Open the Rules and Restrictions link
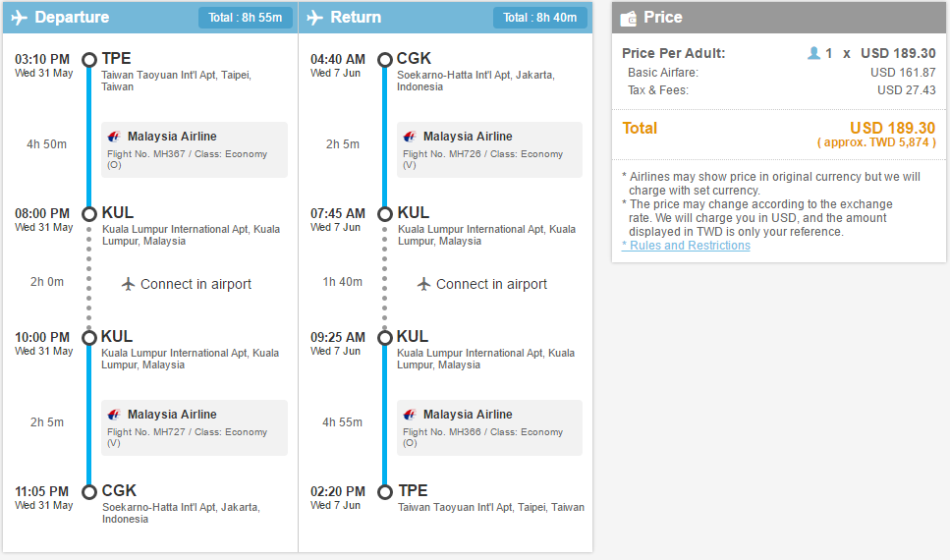This screenshot has height=560, width=950. 686,246
